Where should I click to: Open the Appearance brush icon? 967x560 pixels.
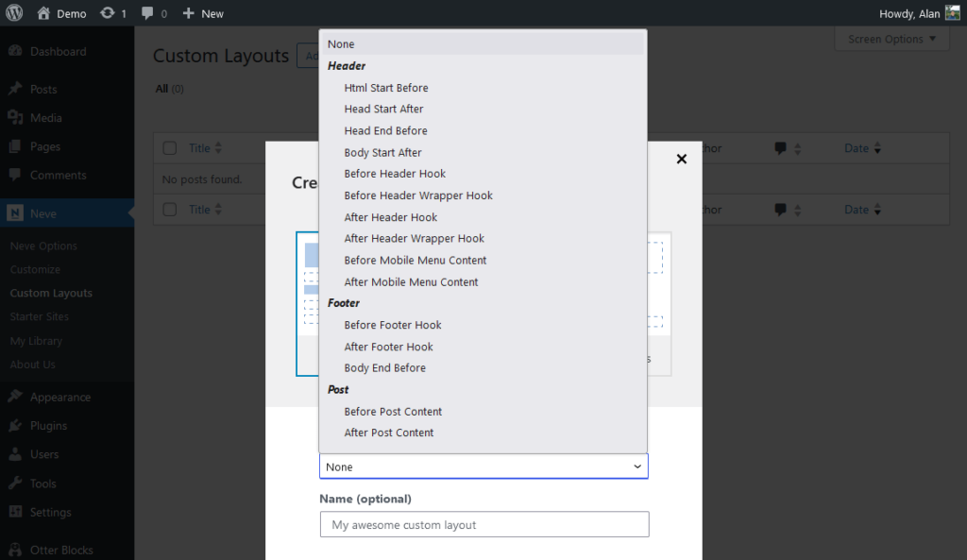click(15, 397)
